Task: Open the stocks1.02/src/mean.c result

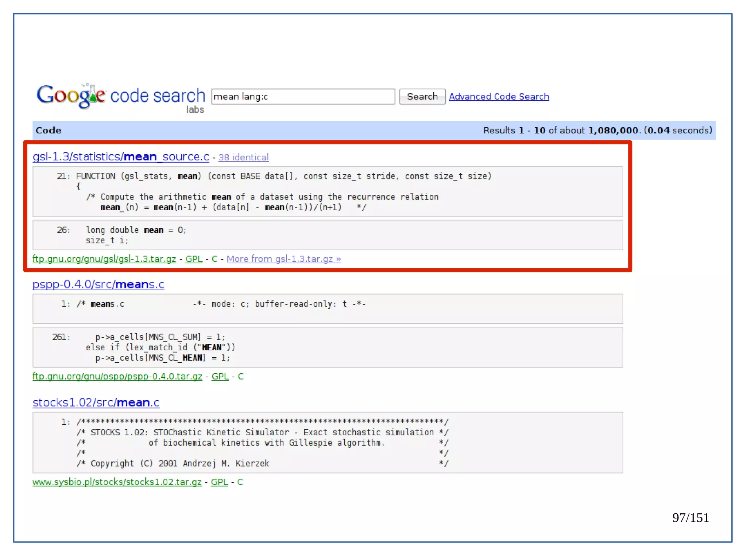Action: click(96, 402)
